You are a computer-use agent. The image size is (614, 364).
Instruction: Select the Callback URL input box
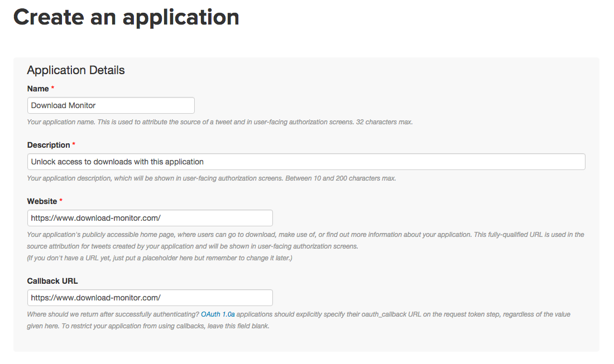(150, 298)
